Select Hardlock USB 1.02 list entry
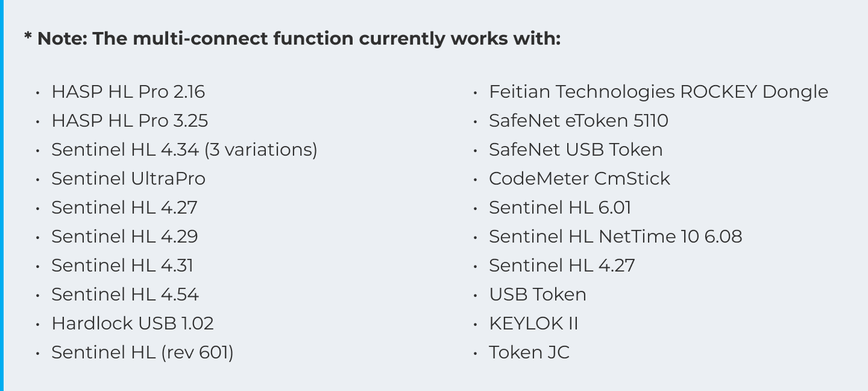 pos(133,323)
